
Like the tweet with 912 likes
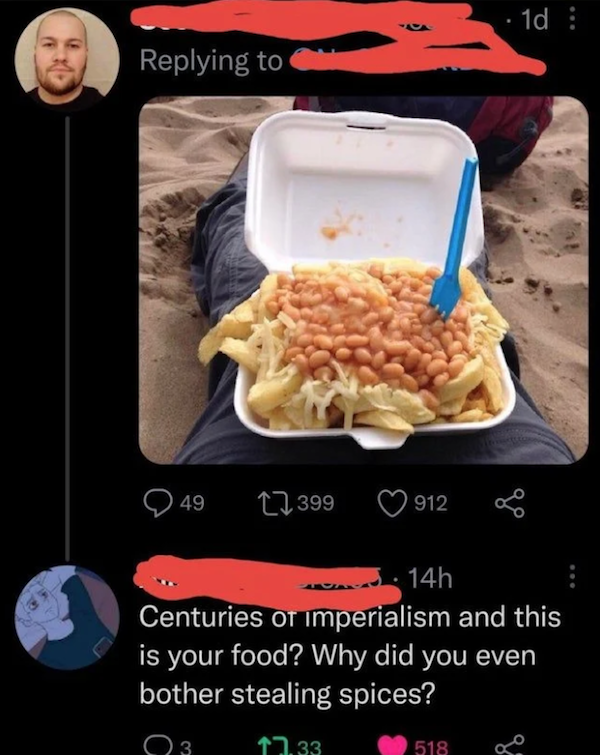[393, 503]
